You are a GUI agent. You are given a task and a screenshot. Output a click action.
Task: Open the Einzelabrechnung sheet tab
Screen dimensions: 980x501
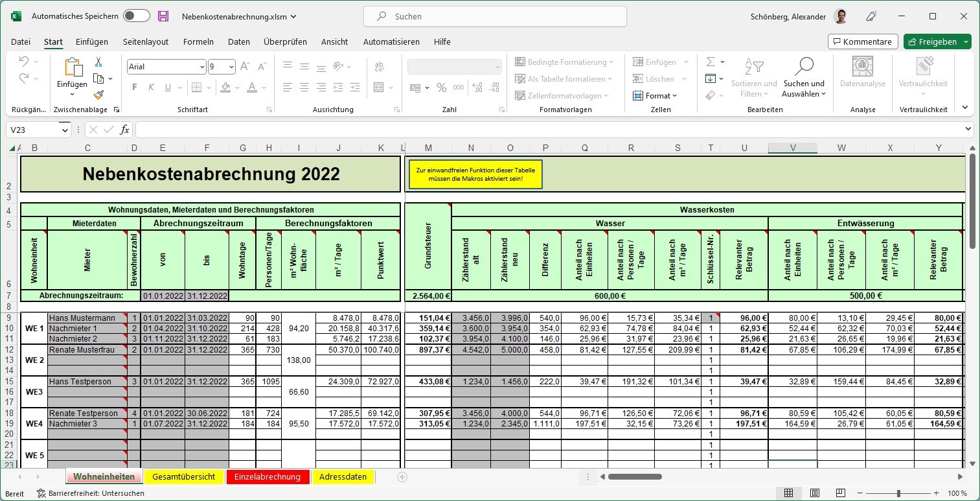(268, 476)
